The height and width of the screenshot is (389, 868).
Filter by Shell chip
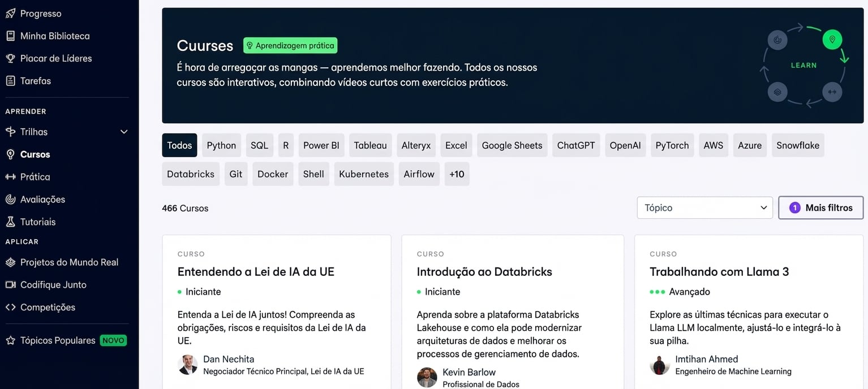pos(313,174)
